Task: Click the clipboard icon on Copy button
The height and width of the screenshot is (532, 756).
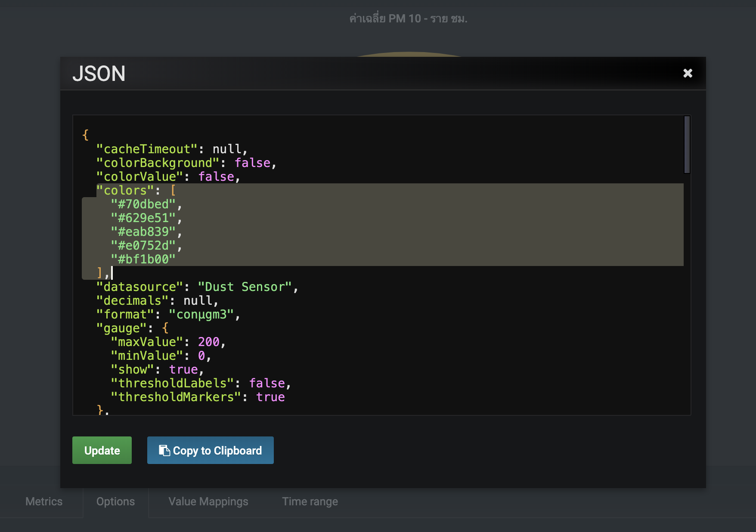Action: coord(164,450)
